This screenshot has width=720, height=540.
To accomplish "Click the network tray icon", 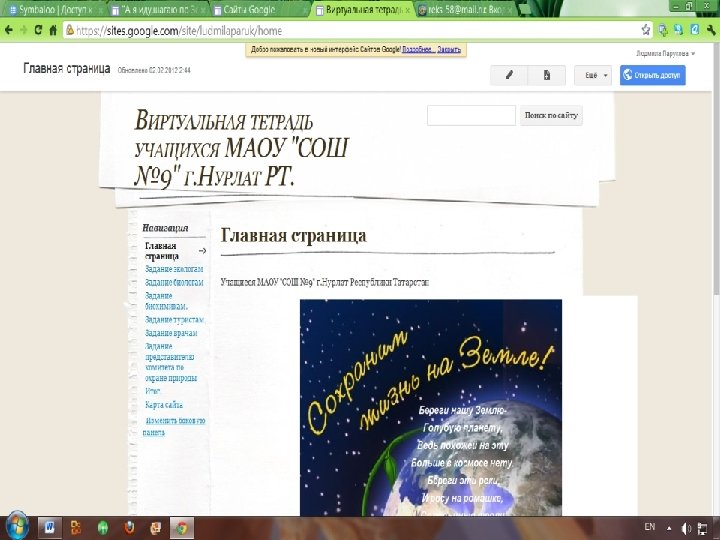I will tap(703, 529).
